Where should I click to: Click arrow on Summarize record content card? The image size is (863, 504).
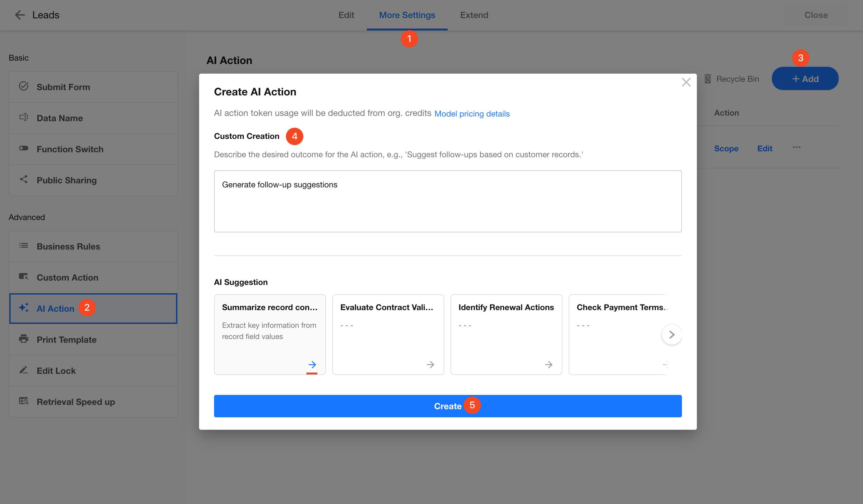(x=312, y=364)
